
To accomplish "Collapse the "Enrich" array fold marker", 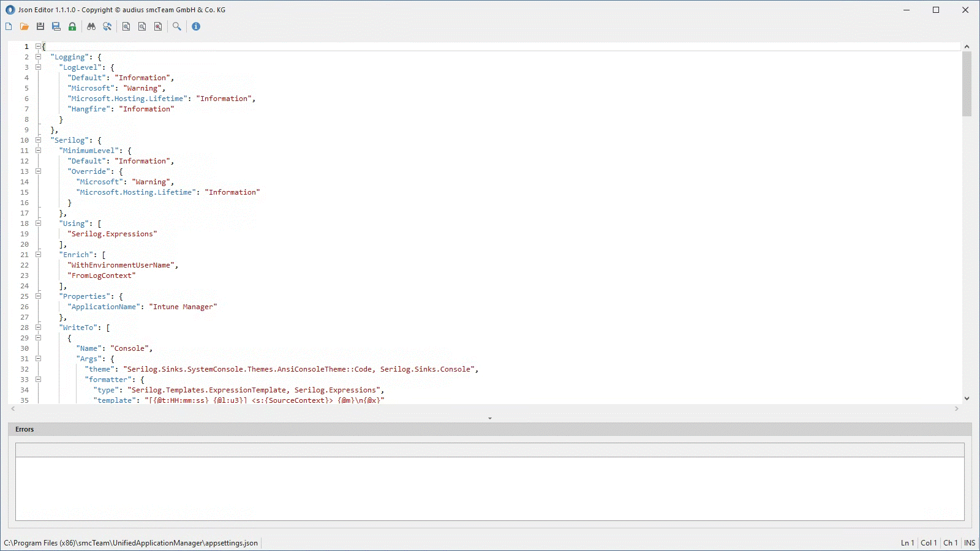I will point(38,255).
